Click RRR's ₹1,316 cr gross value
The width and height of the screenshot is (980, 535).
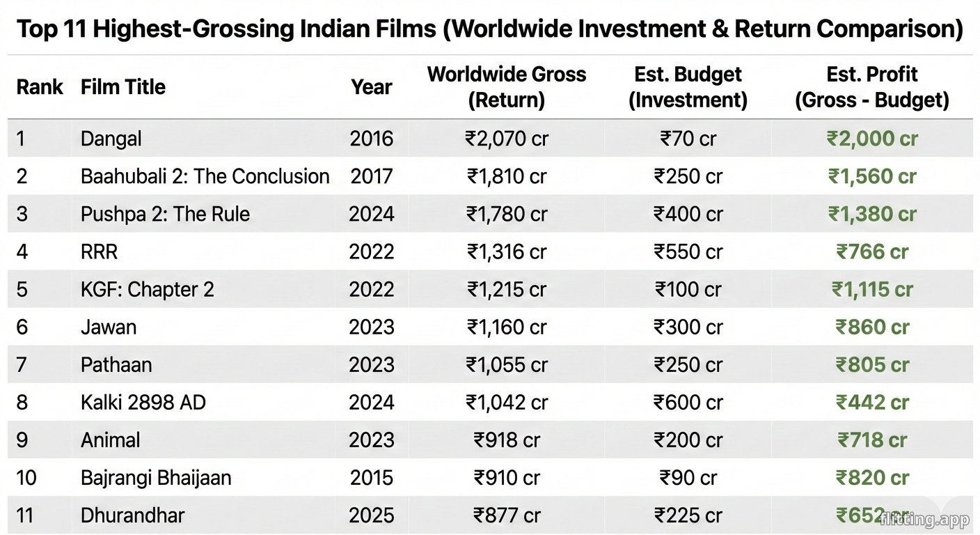click(507, 251)
